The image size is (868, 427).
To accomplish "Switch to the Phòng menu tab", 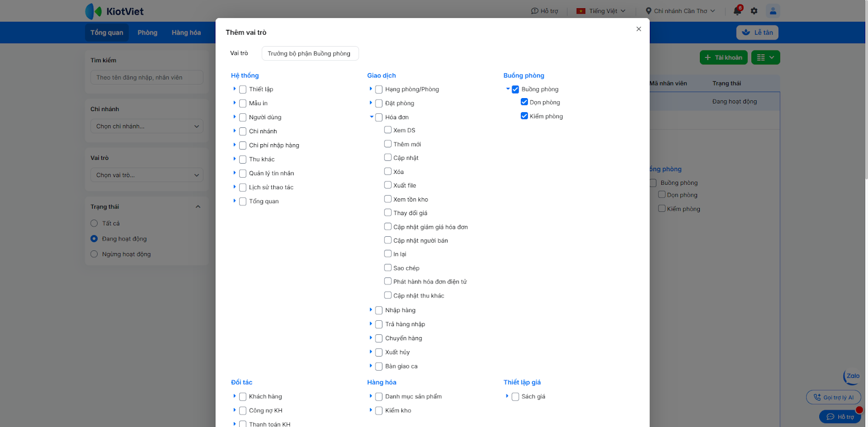I will click(x=147, y=33).
